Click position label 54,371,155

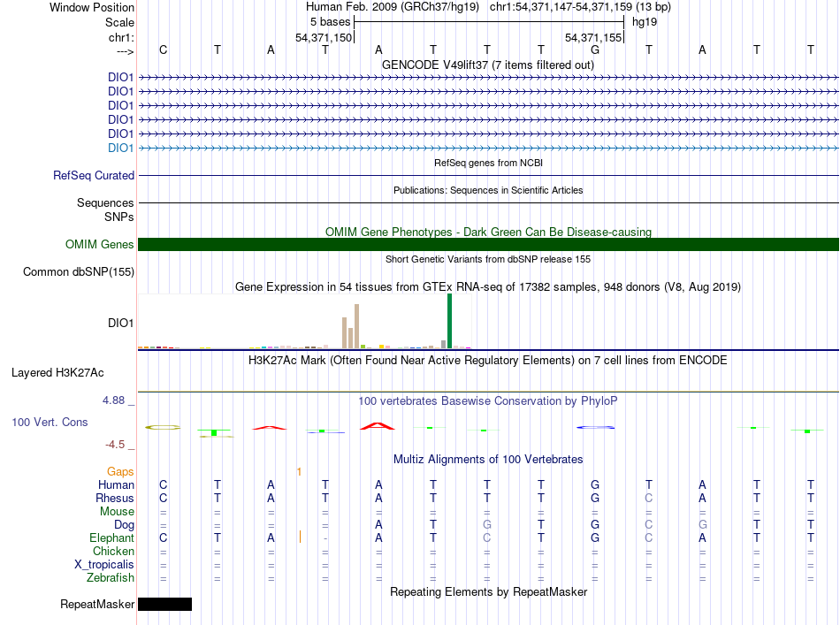point(593,37)
